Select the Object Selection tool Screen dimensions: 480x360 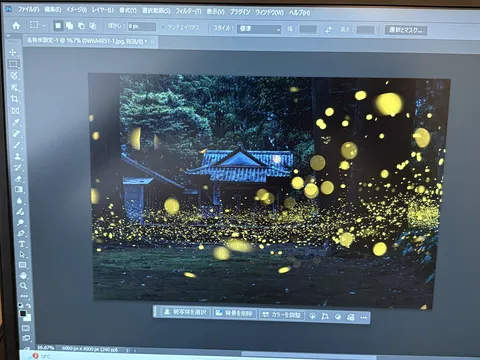(15, 88)
